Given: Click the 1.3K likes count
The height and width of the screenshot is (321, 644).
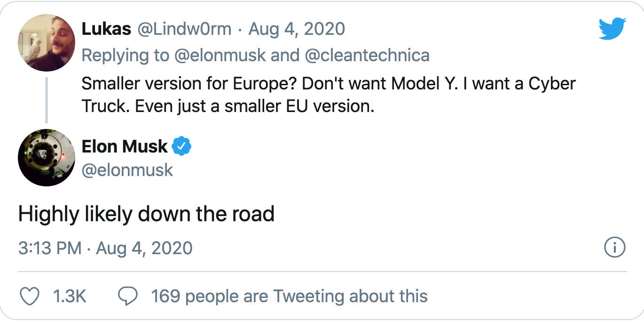Looking at the screenshot, I should coord(70,296).
